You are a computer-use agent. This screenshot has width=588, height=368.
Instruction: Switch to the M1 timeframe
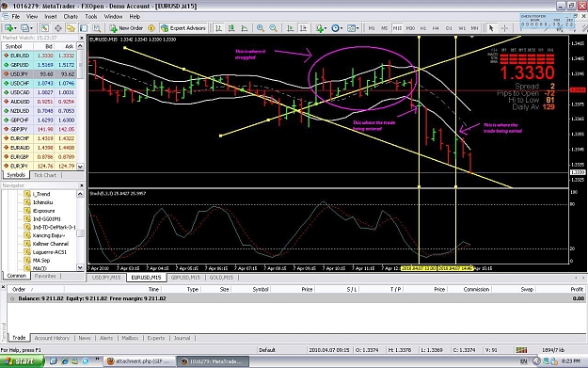click(x=372, y=28)
